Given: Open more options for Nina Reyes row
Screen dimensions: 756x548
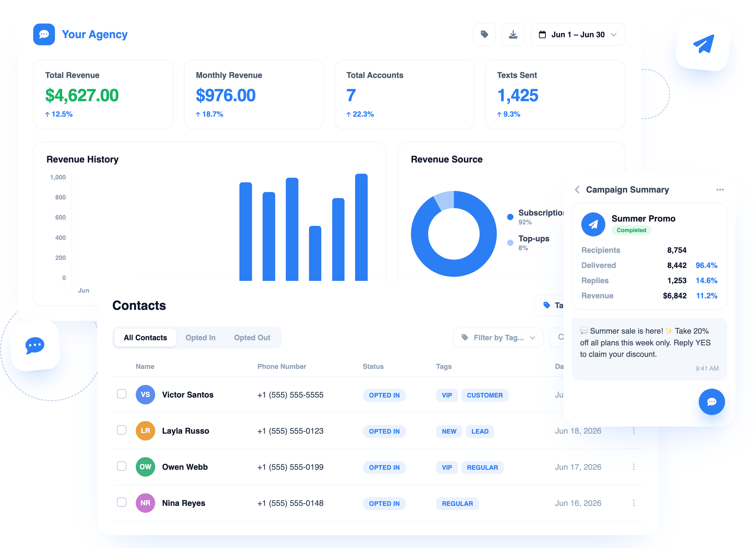Looking at the screenshot, I should 634,503.
